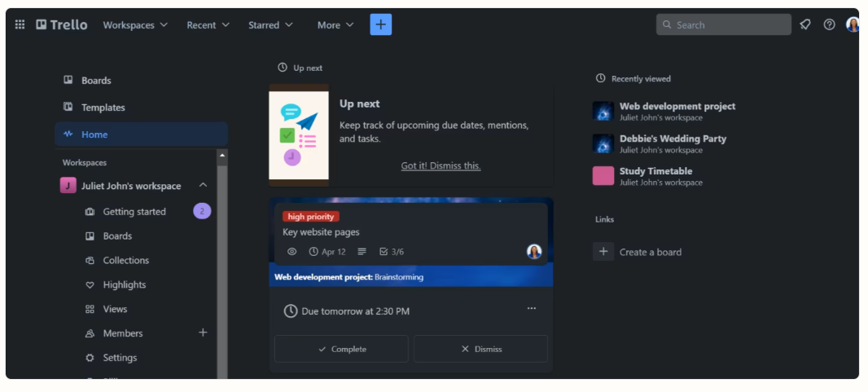Click the Dismiss button
Screen dimensions: 868x392
pyautogui.click(x=480, y=349)
